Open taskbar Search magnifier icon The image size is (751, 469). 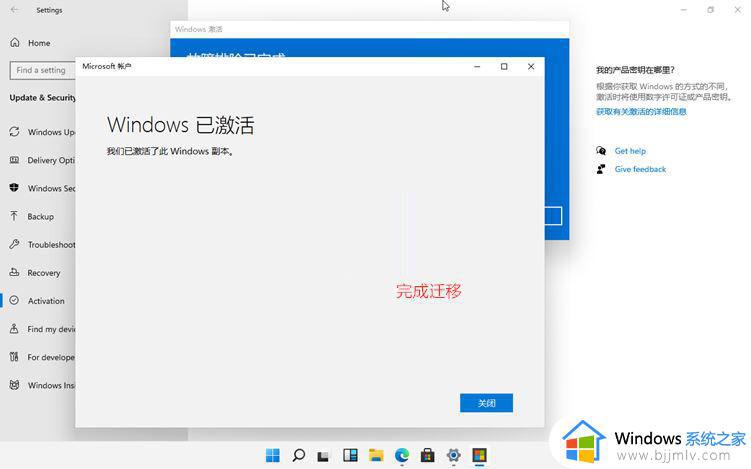tap(298, 455)
